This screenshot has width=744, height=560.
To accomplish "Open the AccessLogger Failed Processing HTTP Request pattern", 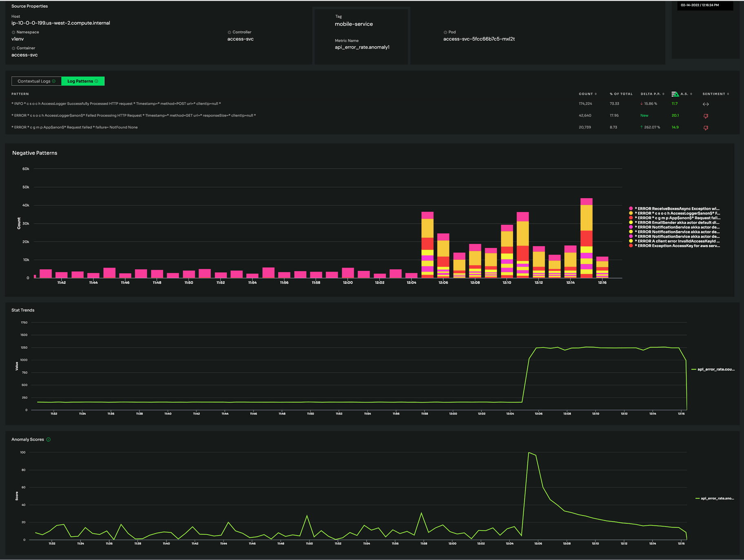I will 134,116.
